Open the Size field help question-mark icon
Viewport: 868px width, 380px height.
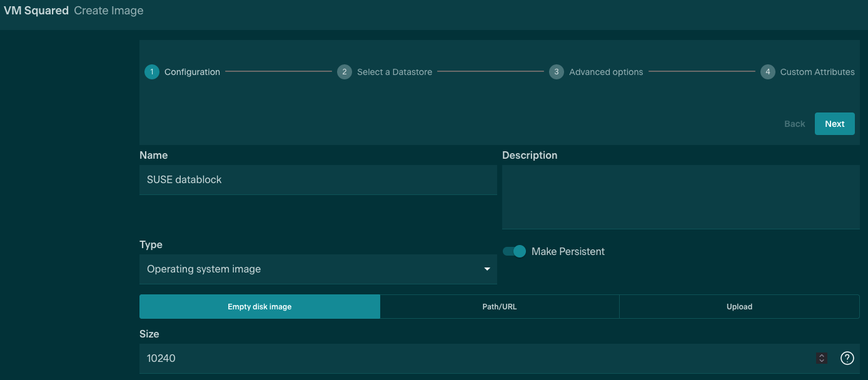[847, 358]
